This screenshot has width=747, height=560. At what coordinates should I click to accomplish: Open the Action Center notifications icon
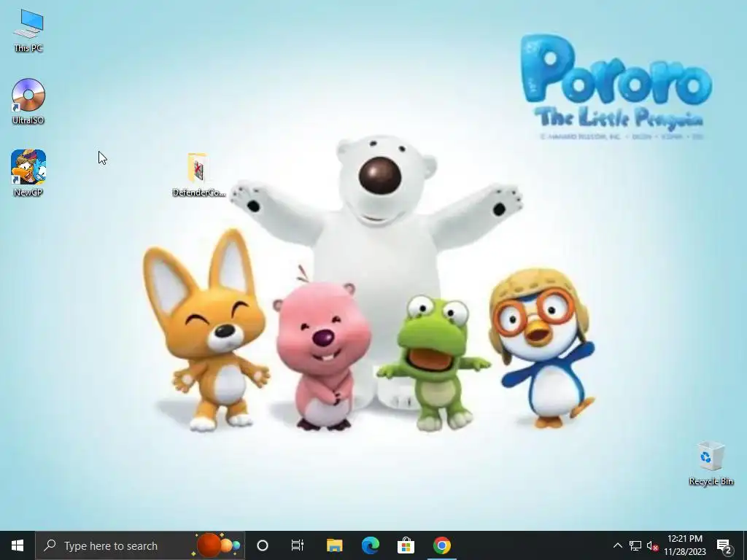point(724,545)
